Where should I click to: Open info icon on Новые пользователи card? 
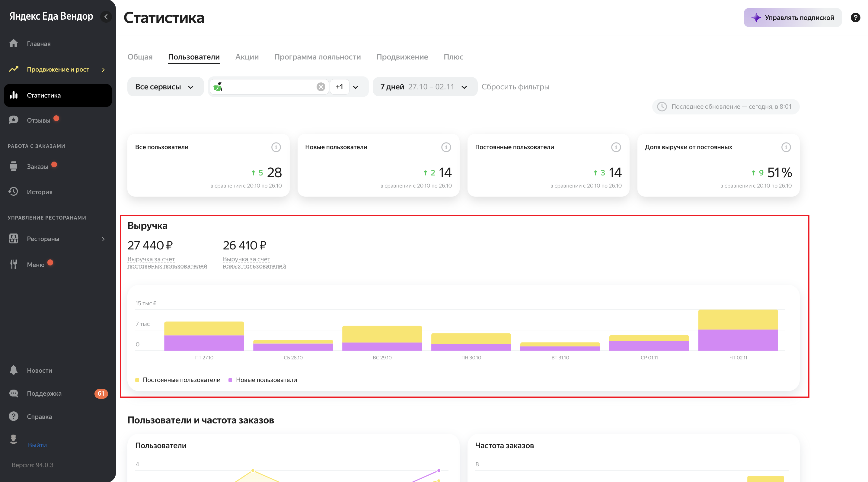click(446, 147)
